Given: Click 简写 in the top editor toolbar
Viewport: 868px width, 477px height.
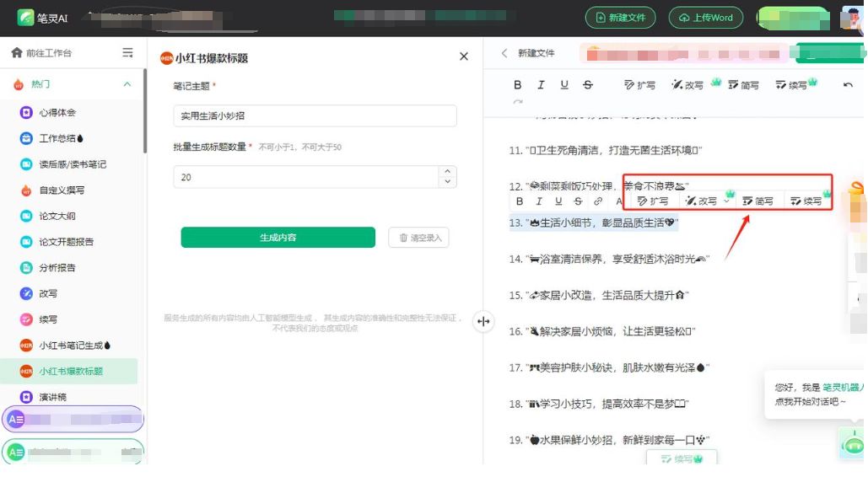Looking at the screenshot, I should pos(743,84).
